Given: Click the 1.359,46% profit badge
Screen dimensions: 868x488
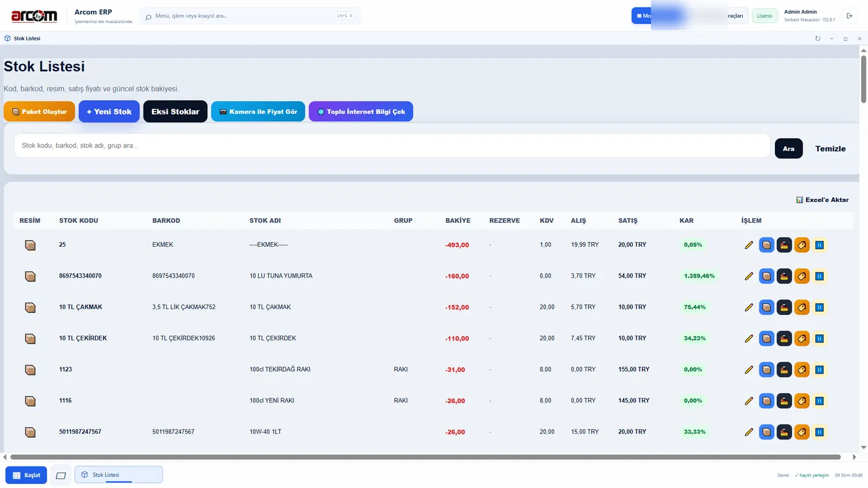Looking at the screenshot, I should tap(699, 276).
